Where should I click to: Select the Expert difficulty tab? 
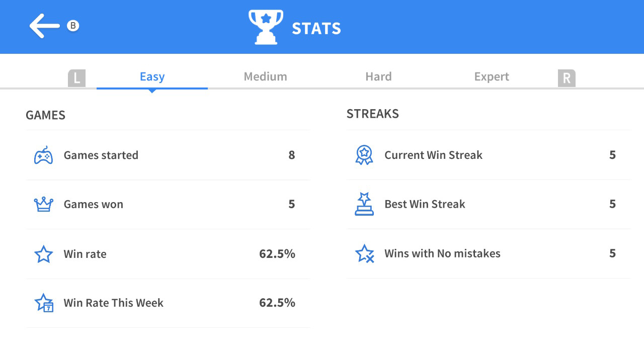coord(492,76)
